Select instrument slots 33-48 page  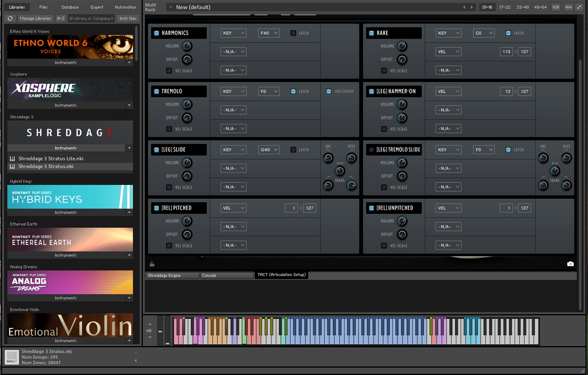click(x=523, y=7)
